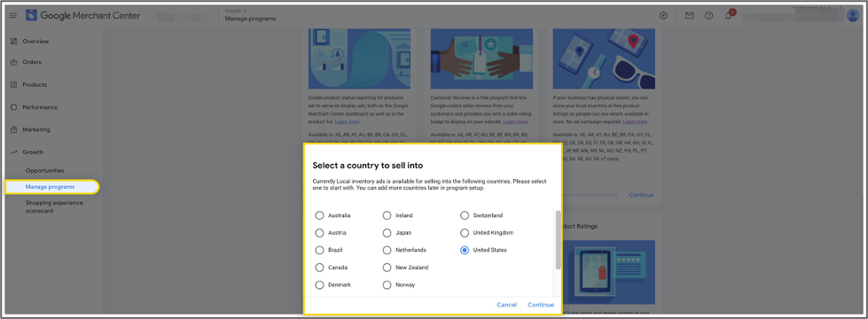Go to Performance in sidebar
The image size is (868, 319).
(x=40, y=107)
